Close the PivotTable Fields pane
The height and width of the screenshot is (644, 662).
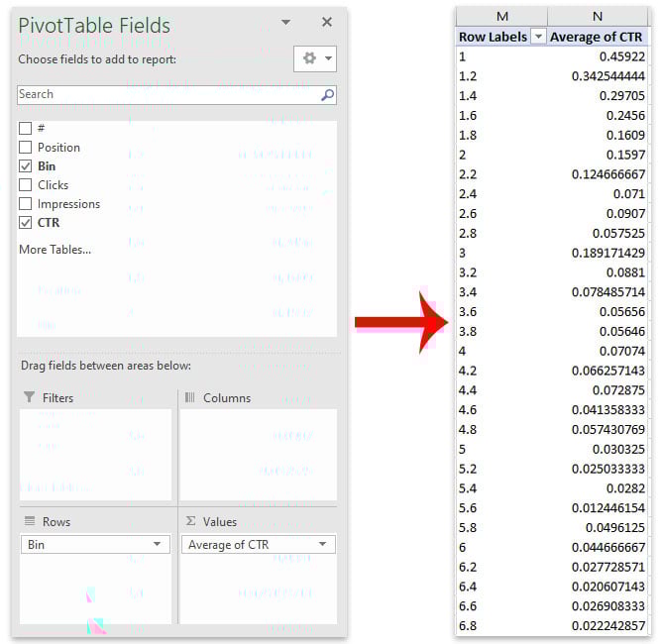pos(327,22)
